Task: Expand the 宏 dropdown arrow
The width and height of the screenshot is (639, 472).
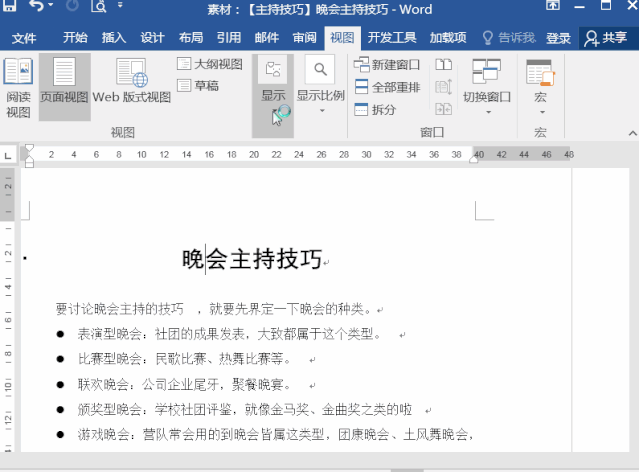Action: (542, 112)
